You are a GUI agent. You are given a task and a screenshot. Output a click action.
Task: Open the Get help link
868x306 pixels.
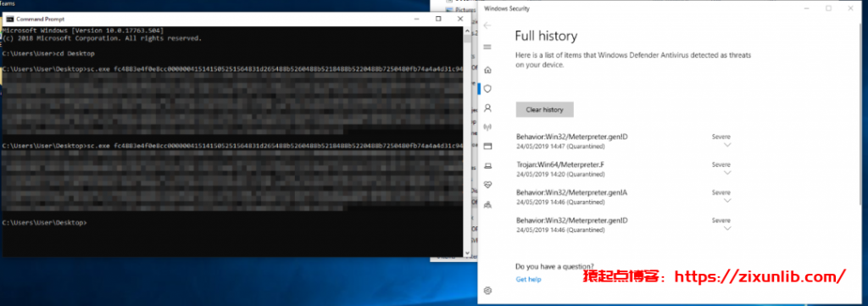click(x=528, y=280)
